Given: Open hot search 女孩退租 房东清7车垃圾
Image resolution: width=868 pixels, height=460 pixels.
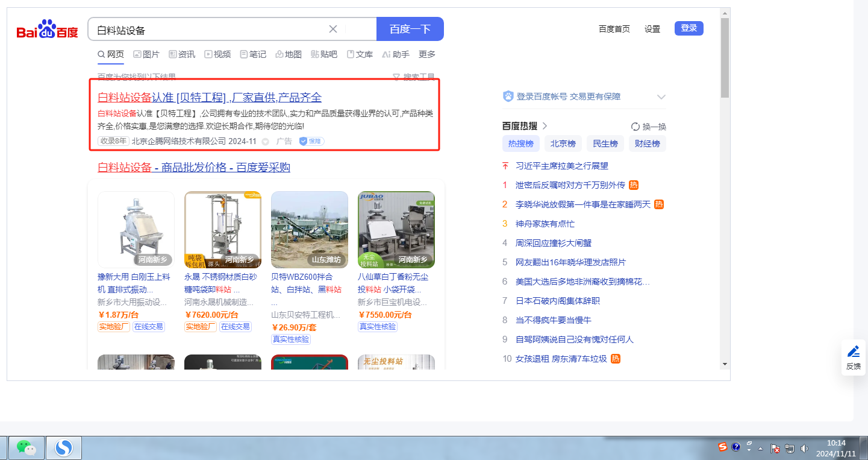Looking at the screenshot, I should pyautogui.click(x=561, y=359).
